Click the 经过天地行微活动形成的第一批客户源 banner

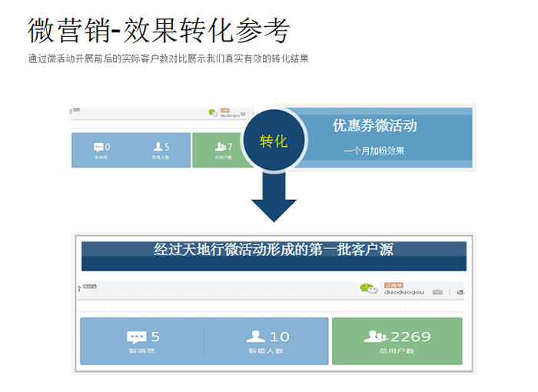click(x=274, y=249)
